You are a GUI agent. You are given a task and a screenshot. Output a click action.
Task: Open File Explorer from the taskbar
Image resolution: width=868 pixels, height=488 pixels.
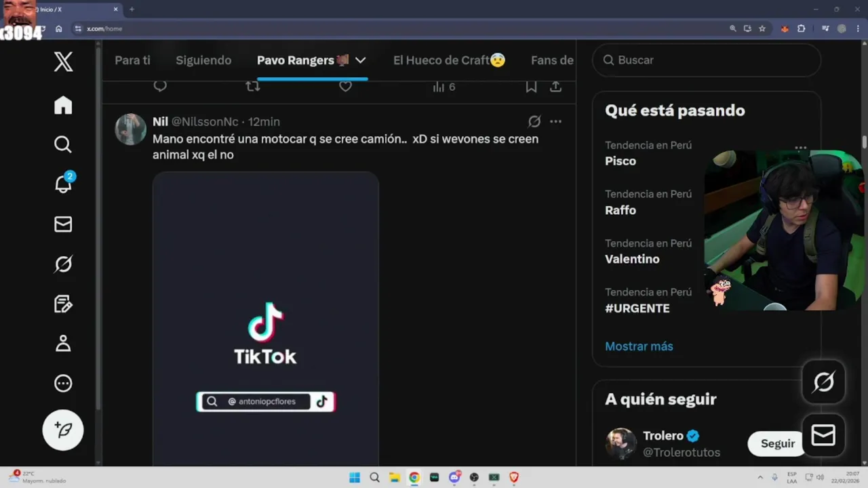tap(394, 477)
